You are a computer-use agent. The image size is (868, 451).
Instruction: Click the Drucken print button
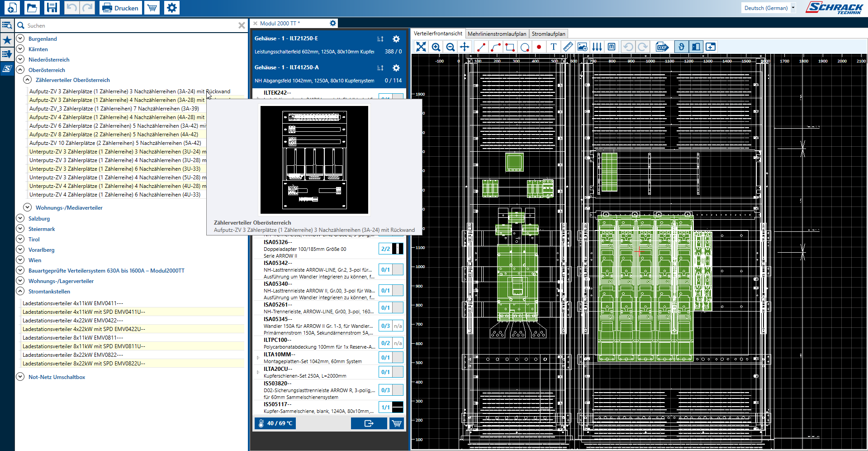[x=120, y=8]
